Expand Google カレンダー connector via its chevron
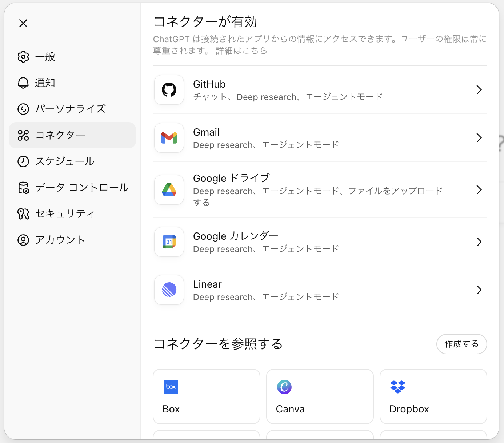 click(479, 242)
